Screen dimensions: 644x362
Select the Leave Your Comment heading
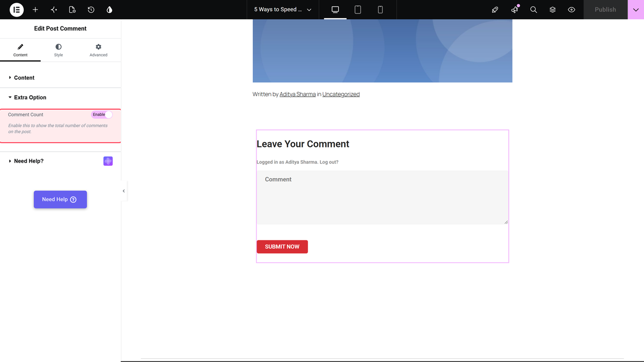click(x=303, y=144)
